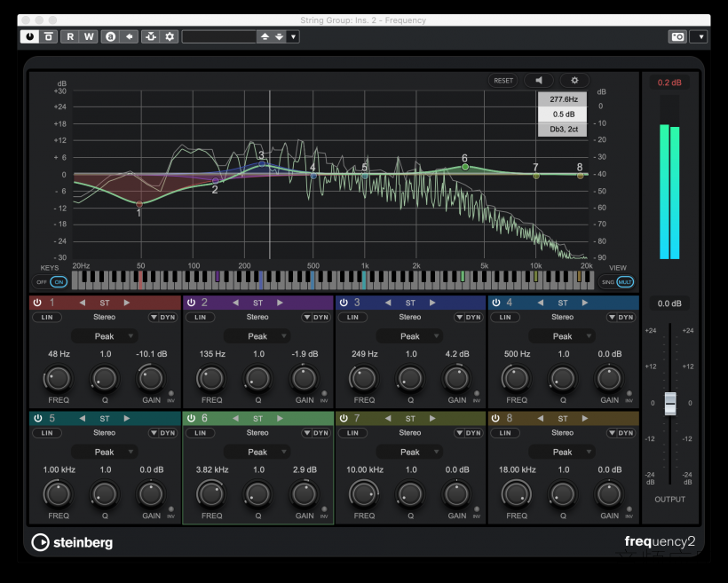The width and height of the screenshot is (728, 583).
Task: Click the speaker listen icon above graph
Action: 539,80
